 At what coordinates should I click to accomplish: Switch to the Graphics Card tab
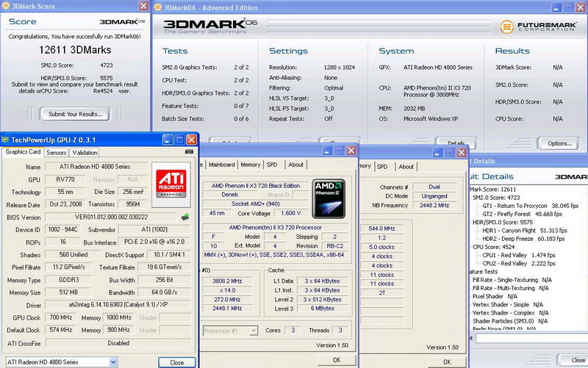pos(23,152)
